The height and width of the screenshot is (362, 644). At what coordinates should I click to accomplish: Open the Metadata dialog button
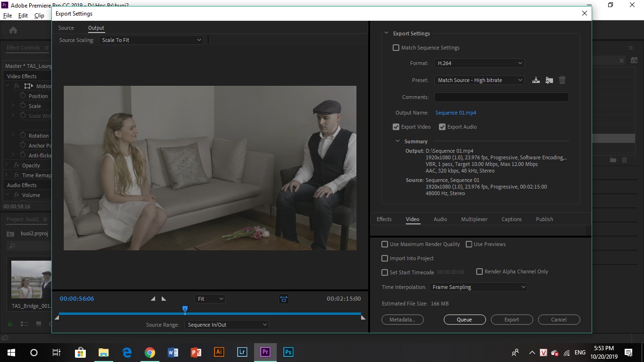point(403,320)
